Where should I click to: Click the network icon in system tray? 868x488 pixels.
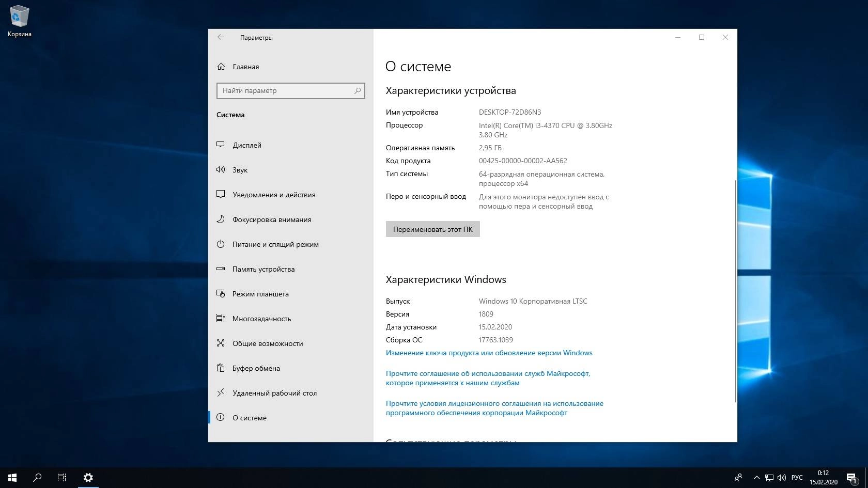(x=769, y=478)
